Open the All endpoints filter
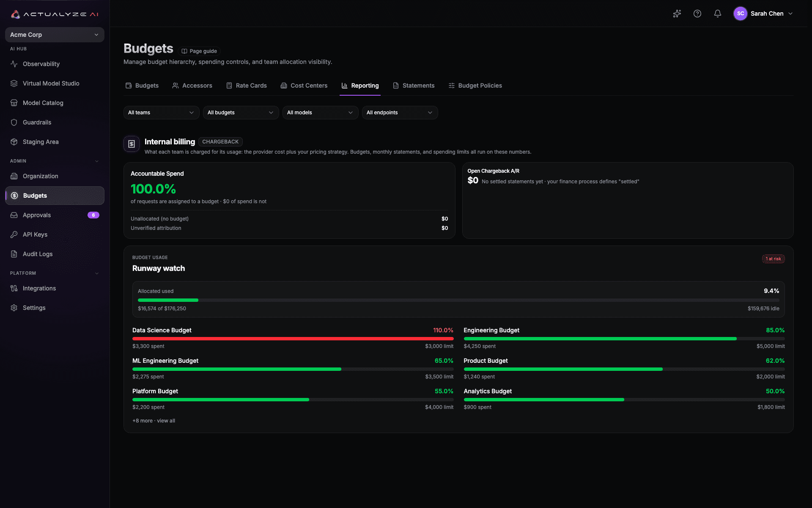812x508 pixels. point(400,113)
